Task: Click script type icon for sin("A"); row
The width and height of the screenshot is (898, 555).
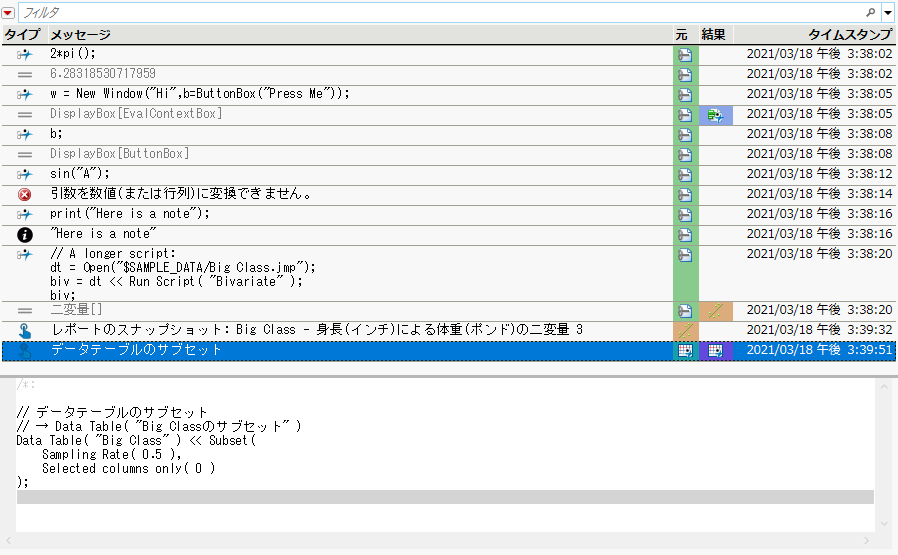Action: pos(25,175)
